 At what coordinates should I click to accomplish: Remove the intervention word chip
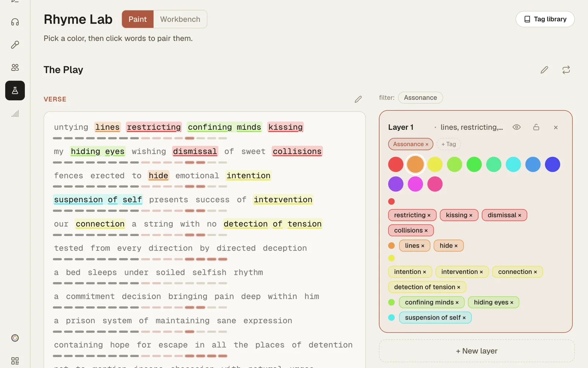(x=481, y=272)
